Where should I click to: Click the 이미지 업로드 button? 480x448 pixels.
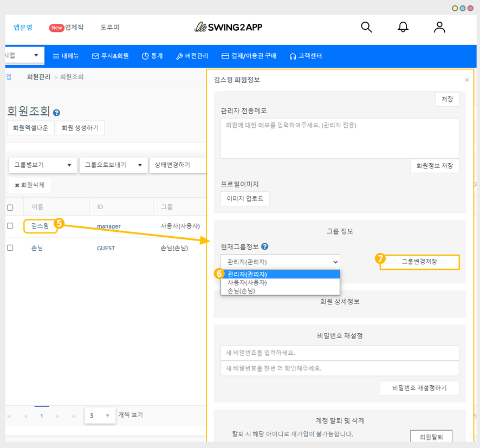tap(245, 199)
